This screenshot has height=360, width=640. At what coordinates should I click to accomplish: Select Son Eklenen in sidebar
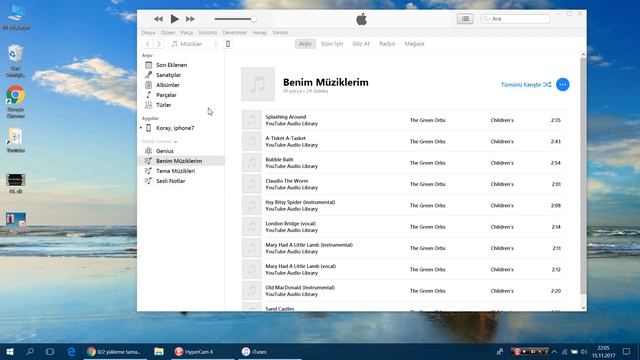click(x=181, y=65)
